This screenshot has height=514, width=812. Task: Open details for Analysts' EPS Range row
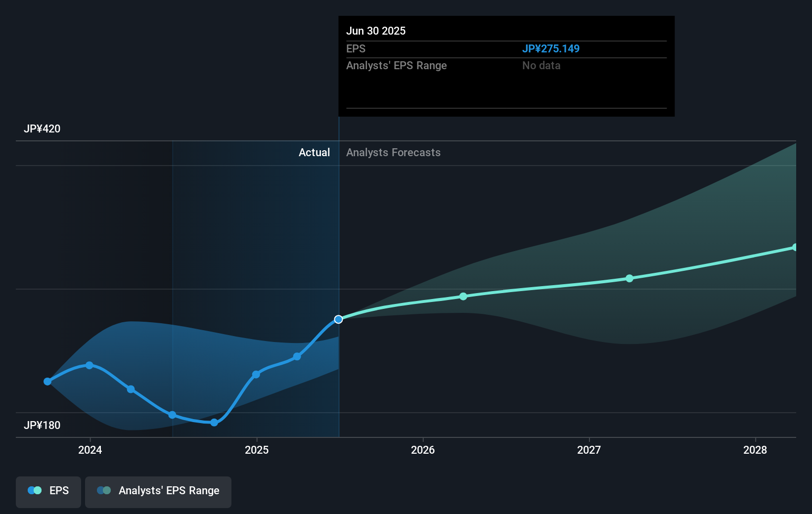point(397,65)
